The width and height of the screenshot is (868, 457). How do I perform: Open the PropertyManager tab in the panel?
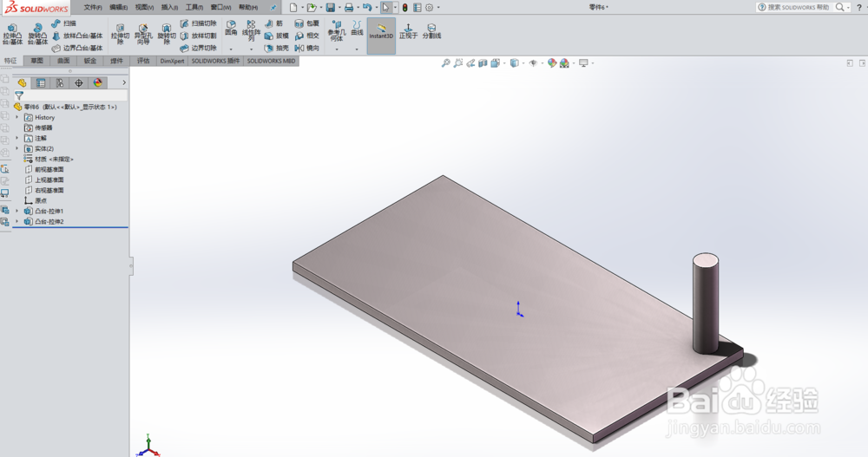41,83
